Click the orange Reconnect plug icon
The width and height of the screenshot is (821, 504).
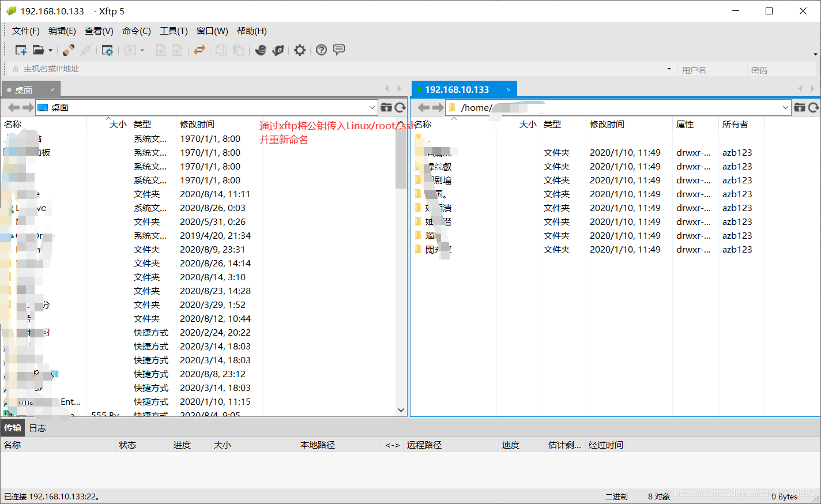pos(69,50)
